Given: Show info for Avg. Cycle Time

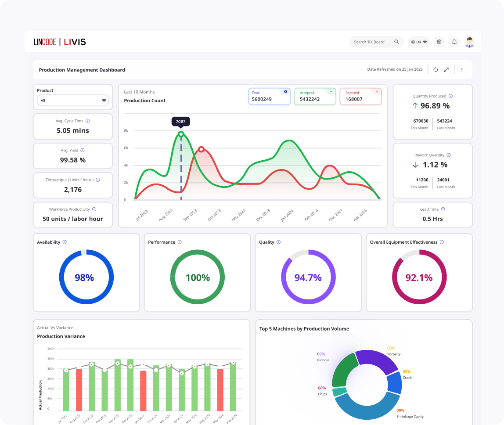Looking at the screenshot, I should click(88, 121).
